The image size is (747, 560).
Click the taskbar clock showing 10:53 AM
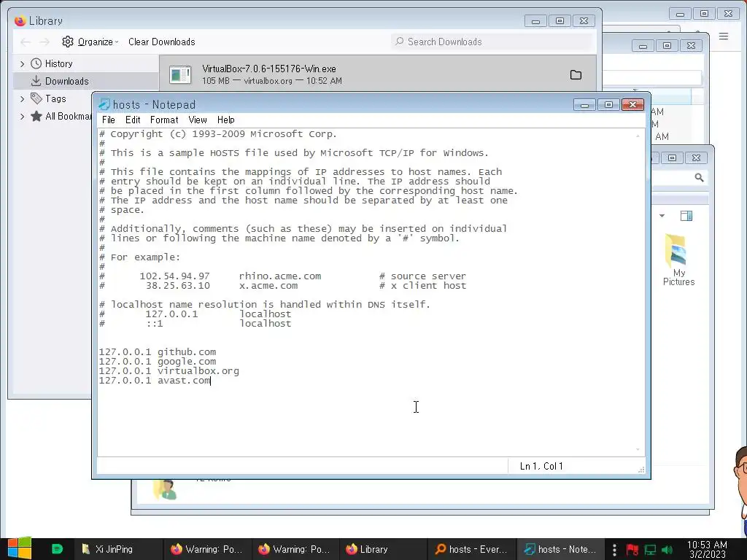point(707,549)
